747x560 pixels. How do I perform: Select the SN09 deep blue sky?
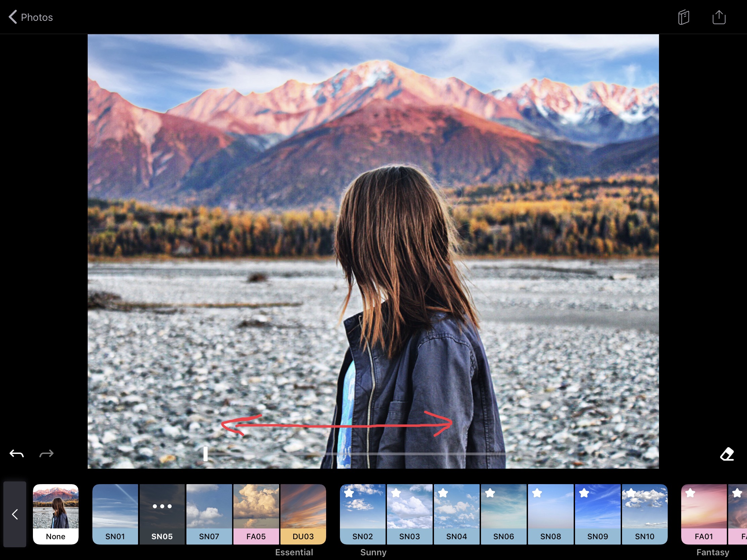598,514
